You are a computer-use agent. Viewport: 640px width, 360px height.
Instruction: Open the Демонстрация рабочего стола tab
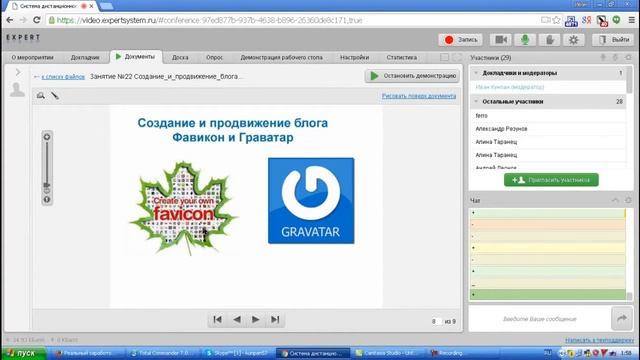pyautogui.click(x=281, y=58)
